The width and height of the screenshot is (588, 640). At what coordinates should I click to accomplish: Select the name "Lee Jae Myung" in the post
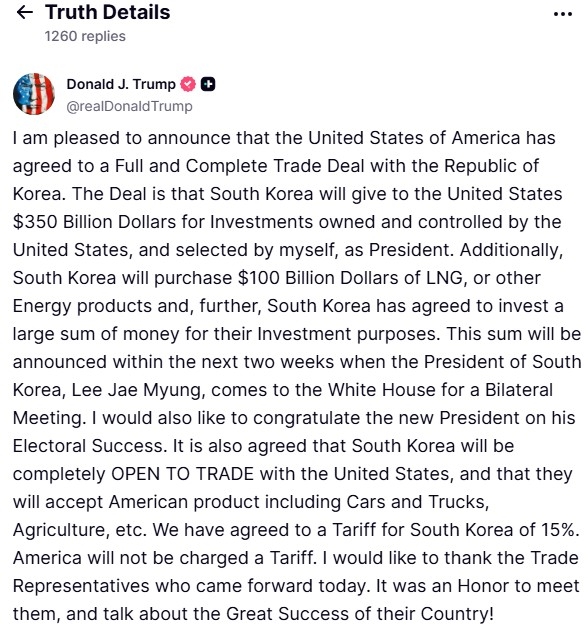click(x=138, y=391)
